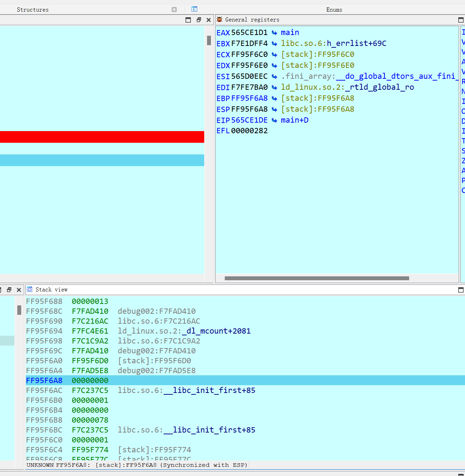Select stack value F7C216AC
Screen dimensions: 465x476
coord(90,321)
